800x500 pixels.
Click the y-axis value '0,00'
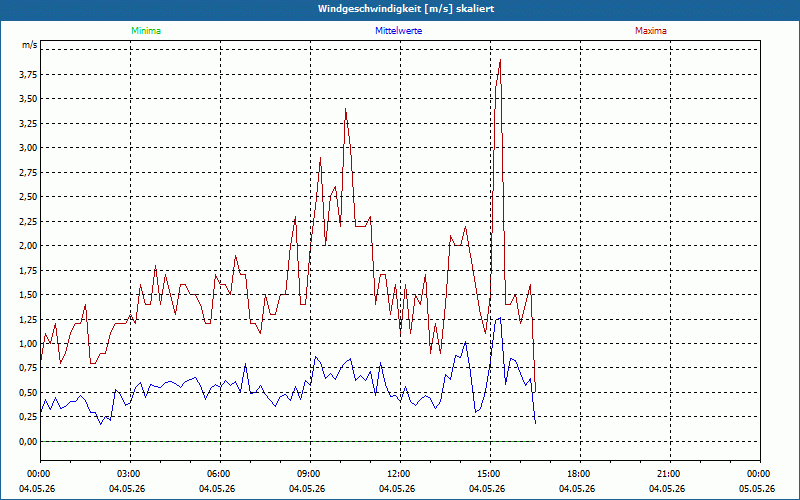coord(28,442)
